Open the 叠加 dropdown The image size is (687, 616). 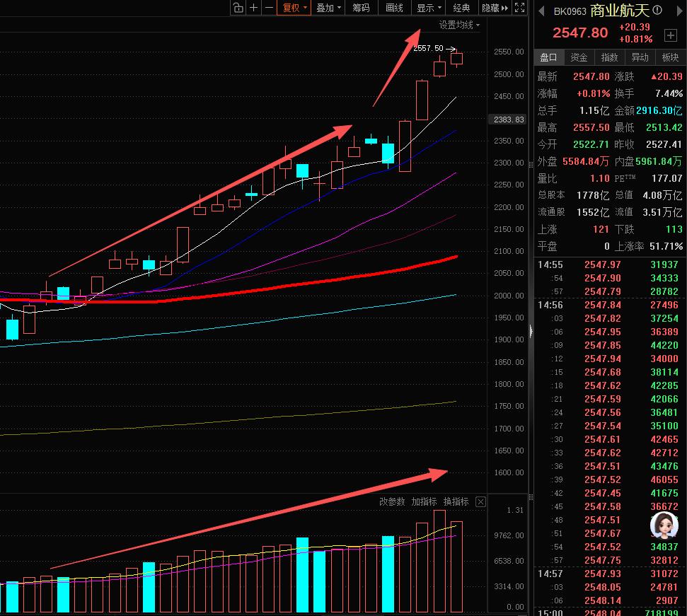click(x=328, y=8)
